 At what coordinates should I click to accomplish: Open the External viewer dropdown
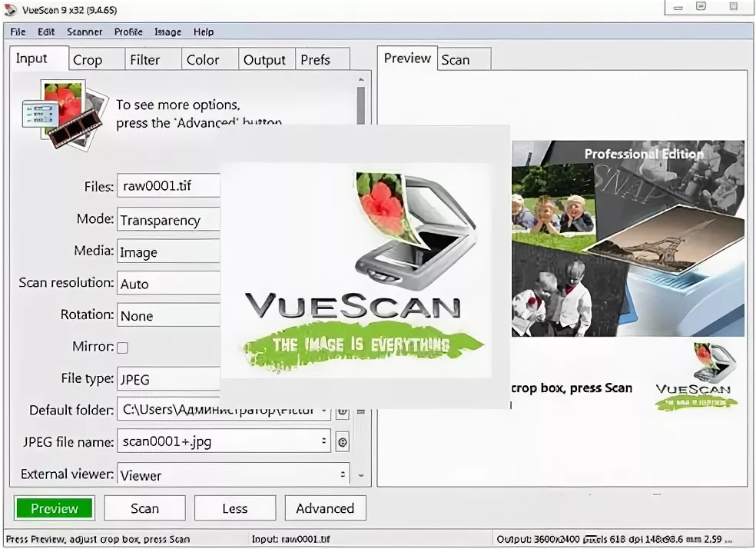coord(234,474)
